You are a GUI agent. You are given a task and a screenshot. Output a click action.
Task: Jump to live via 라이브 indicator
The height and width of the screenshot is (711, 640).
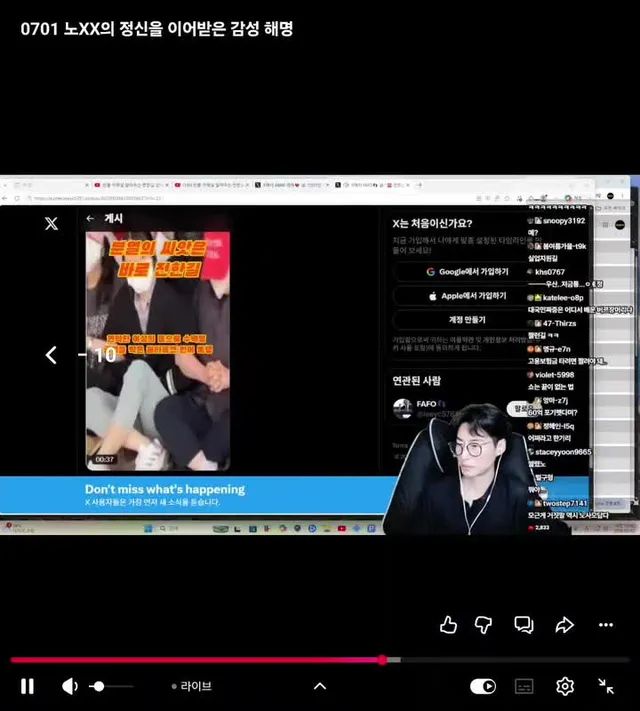pyautogui.click(x=192, y=686)
